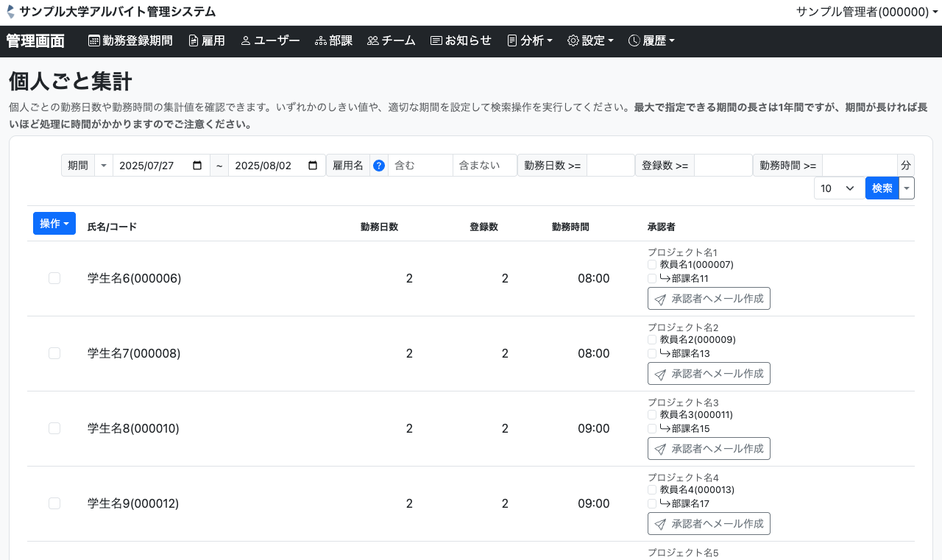Navigate to the チーム page

pos(392,40)
